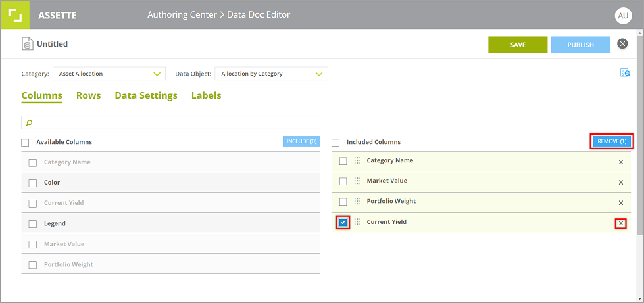644x303 pixels.
Task: Check the Included Columns select-all checkbox
Action: [335, 143]
